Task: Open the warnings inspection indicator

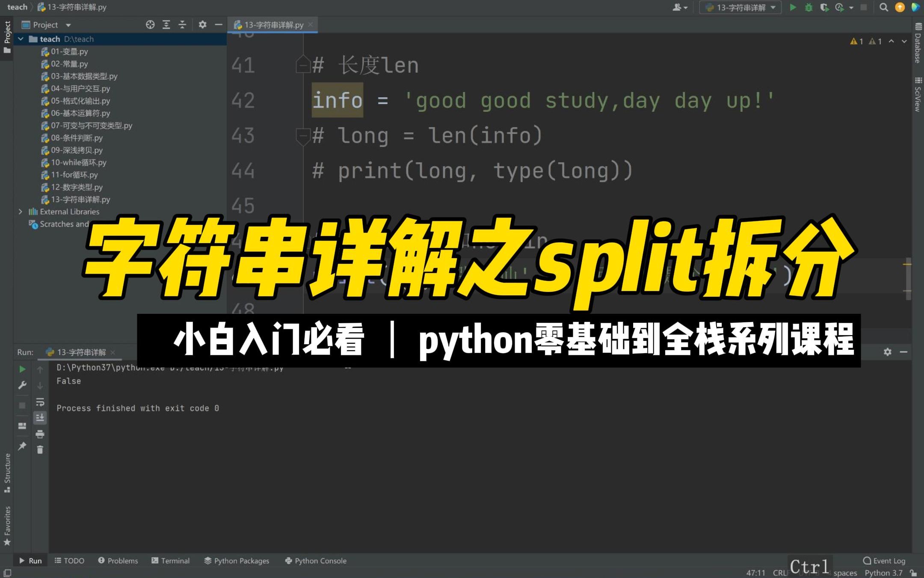Action: coord(866,41)
